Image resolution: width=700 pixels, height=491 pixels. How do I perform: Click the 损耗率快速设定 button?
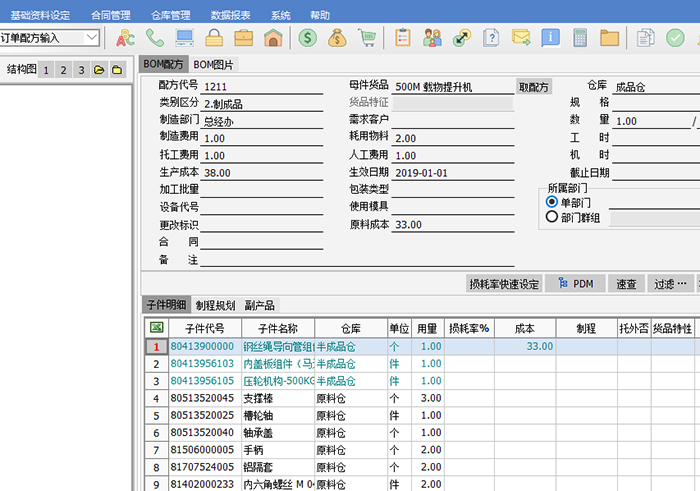click(x=504, y=284)
